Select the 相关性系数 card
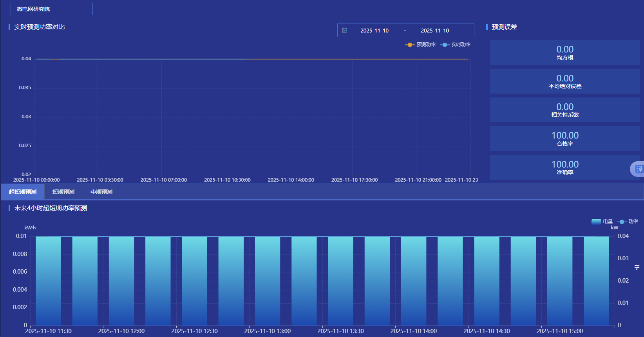Screen dimensions: 644x337 (x=565, y=110)
